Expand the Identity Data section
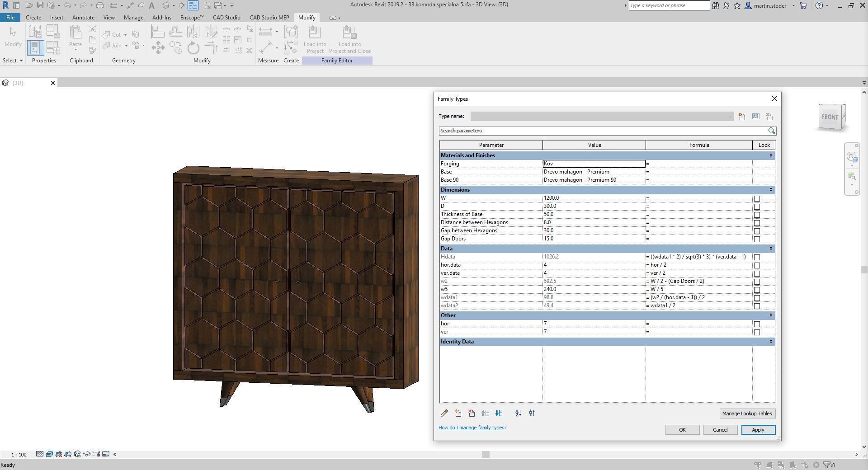This screenshot has width=868, height=470. (x=771, y=342)
